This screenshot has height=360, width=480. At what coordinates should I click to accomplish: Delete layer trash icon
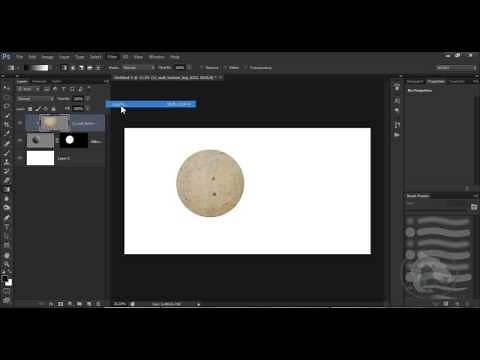coord(98,304)
